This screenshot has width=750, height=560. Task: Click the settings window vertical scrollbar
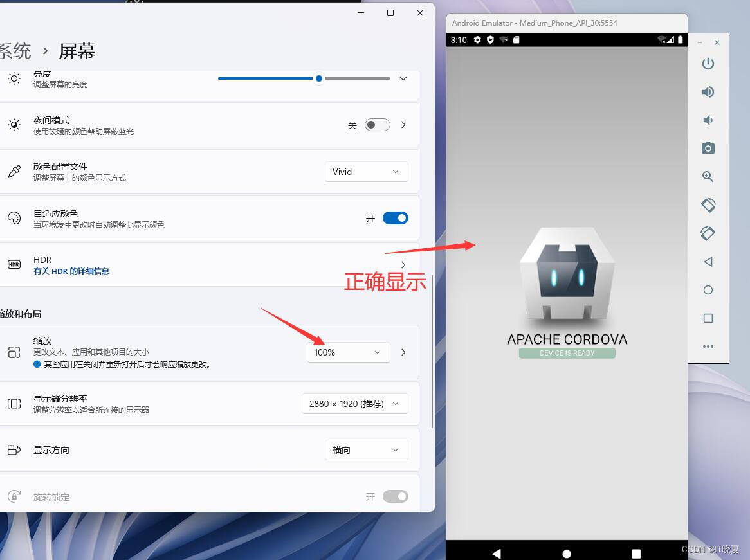[432, 352]
